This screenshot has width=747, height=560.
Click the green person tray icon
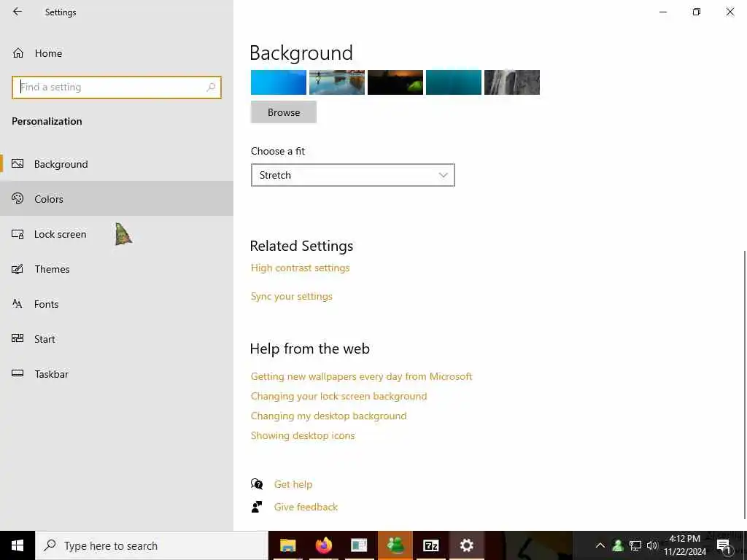618,545
